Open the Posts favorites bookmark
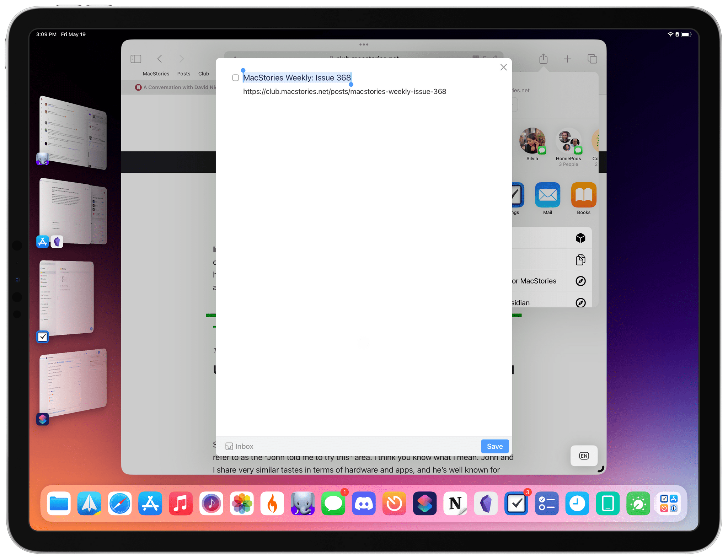 (183, 74)
